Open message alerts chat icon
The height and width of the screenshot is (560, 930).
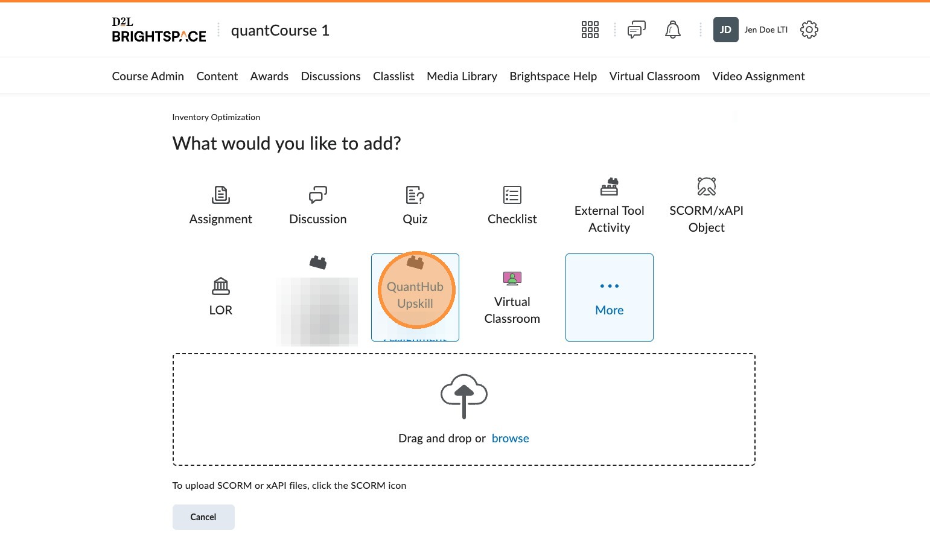click(636, 30)
